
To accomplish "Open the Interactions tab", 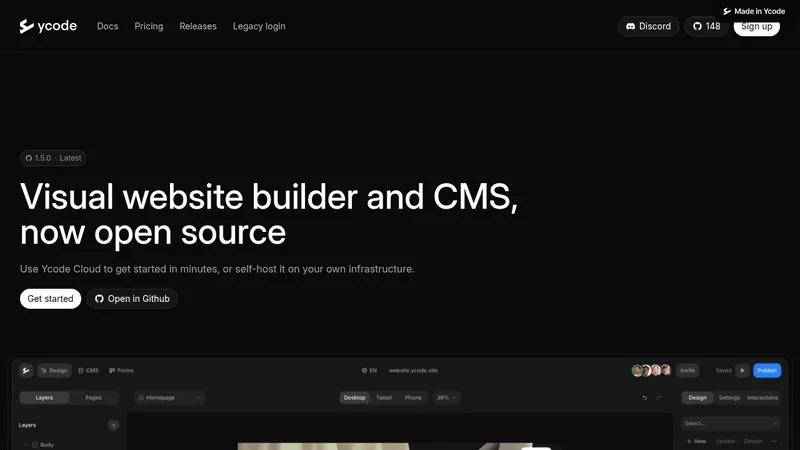I will (x=763, y=397).
